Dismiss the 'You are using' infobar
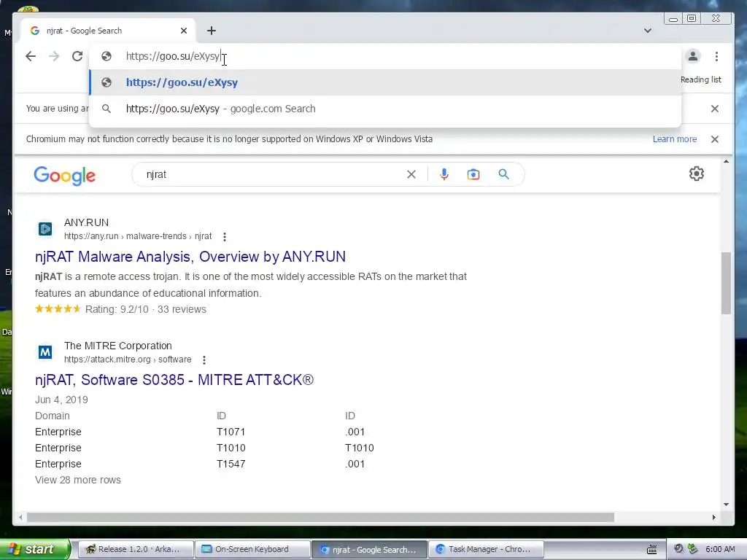 click(x=715, y=109)
